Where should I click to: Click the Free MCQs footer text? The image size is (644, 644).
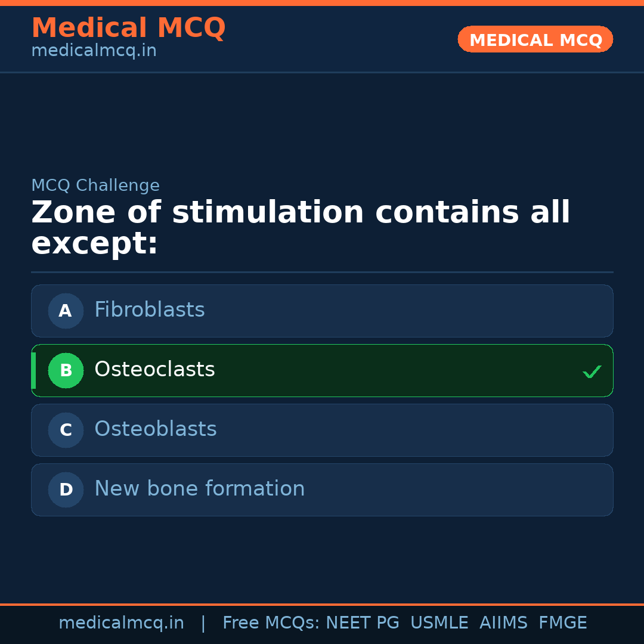point(271,623)
